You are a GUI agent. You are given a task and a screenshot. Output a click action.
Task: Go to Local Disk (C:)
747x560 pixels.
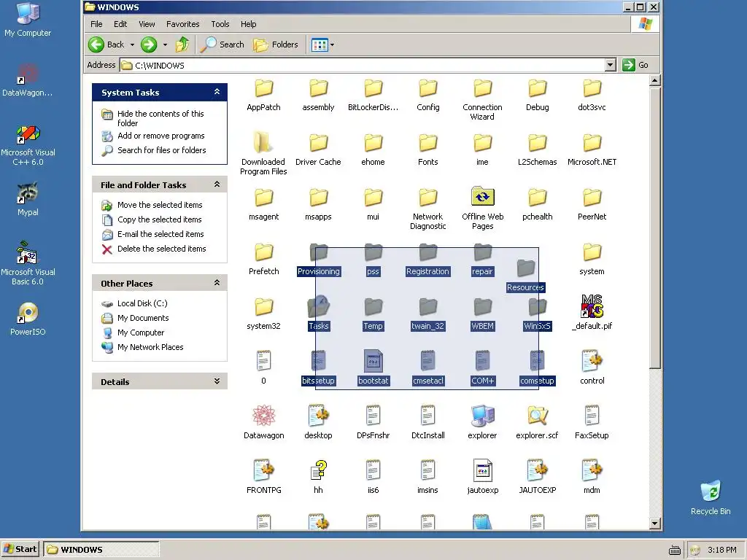[x=142, y=304]
